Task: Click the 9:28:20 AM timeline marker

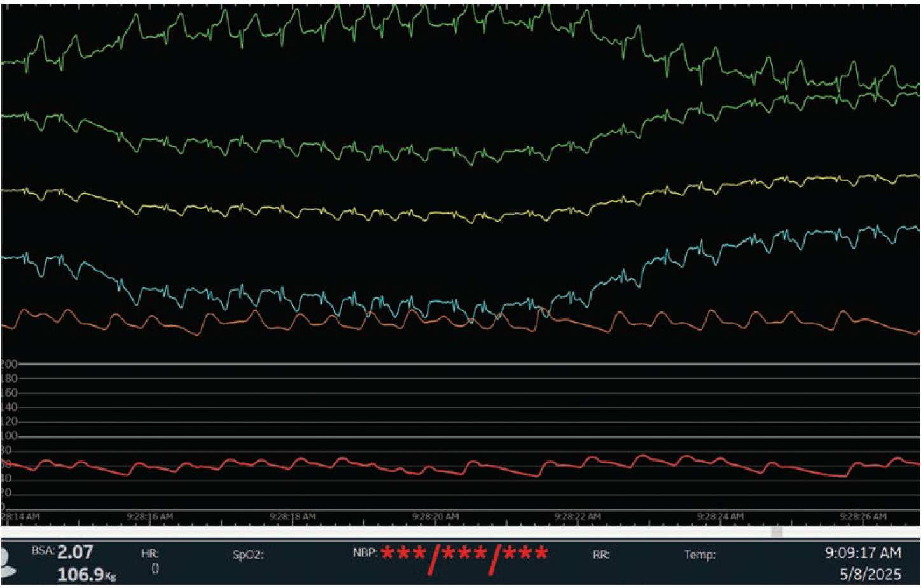Action: [435, 517]
